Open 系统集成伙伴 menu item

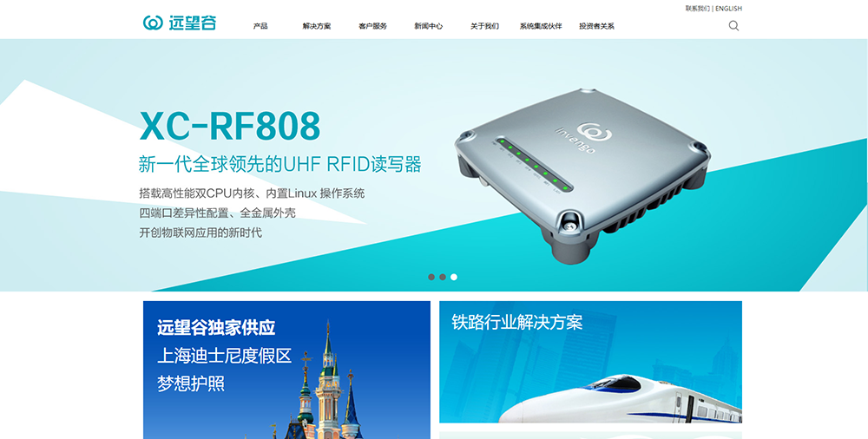[x=540, y=26]
